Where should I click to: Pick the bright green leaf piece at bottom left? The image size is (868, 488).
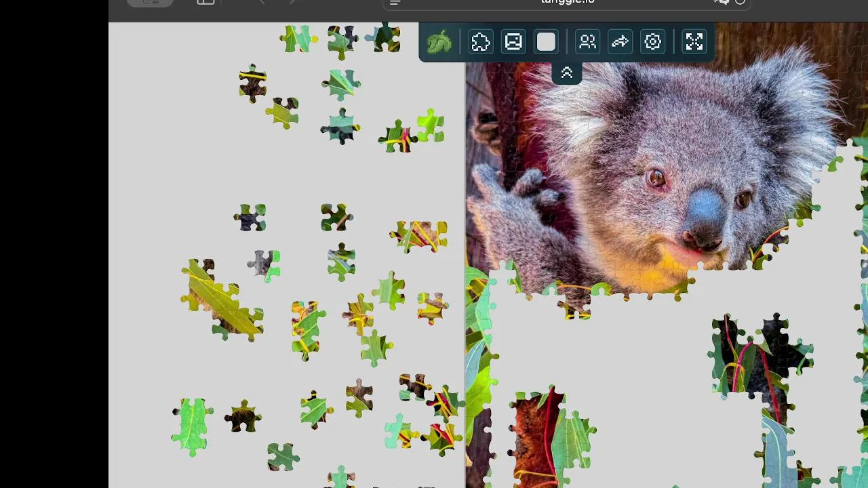192,426
